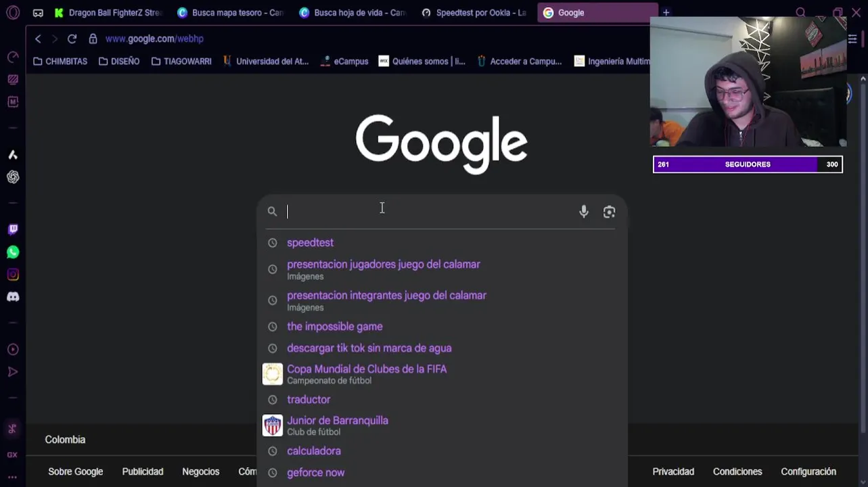Click Copa Mundial de Clubes logo thumbnail
This screenshot has width=868, height=487.
(x=273, y=374)
